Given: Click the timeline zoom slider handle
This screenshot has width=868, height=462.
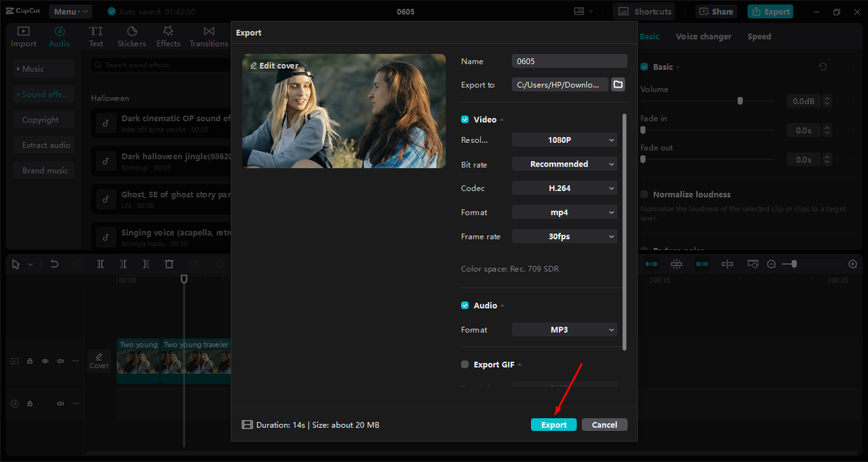Looking at the screenshot, I should [794, 264].
